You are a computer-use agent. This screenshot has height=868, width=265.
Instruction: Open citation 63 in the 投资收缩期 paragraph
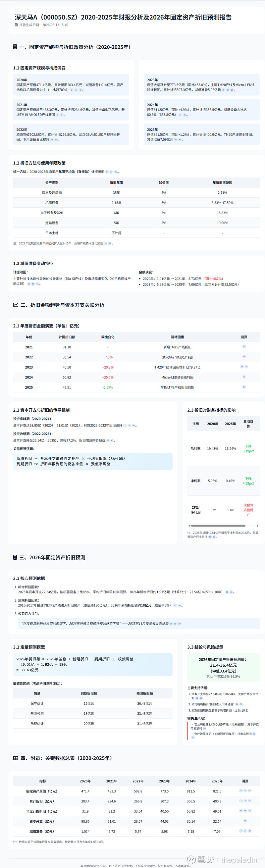point(112,440)
